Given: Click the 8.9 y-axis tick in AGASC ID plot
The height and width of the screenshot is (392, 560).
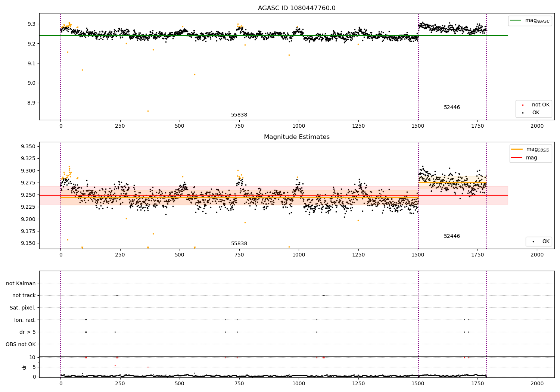Looking at the screenshot, I should coord(31,103).
